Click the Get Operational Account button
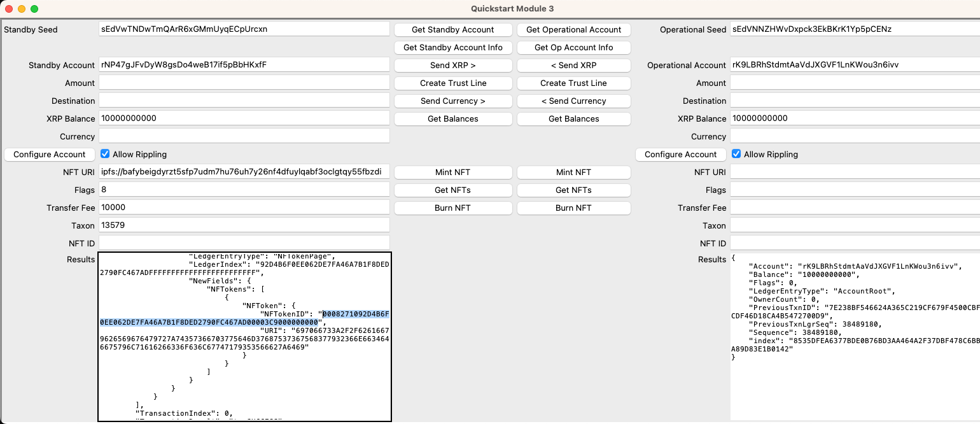Viewport: 980px width, 424px height. coord(573,30)
